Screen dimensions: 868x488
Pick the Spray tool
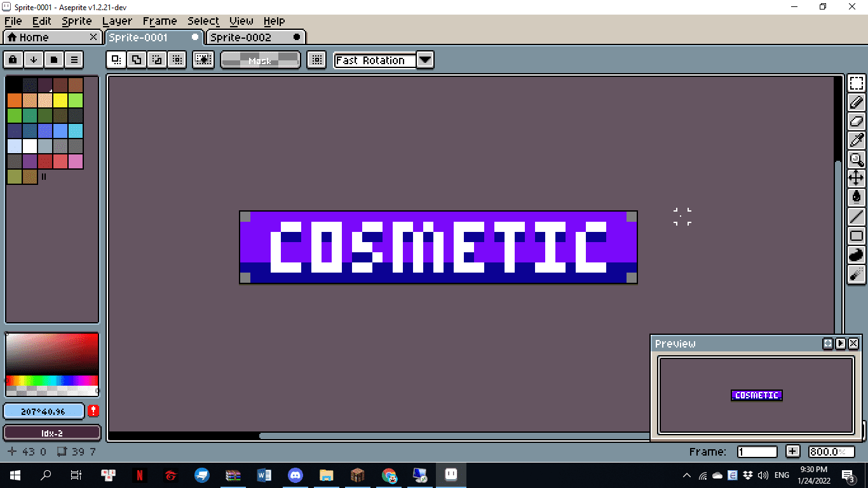coord(857,273)
